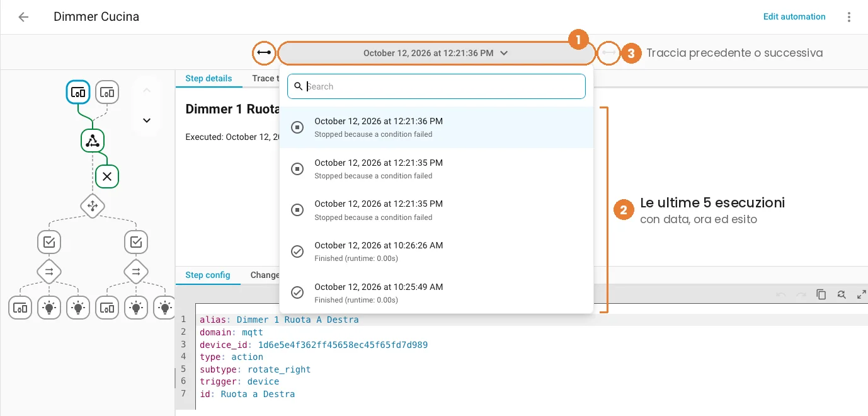
Task: Expand the code editor to fullscreen
Action: (861, 294)
